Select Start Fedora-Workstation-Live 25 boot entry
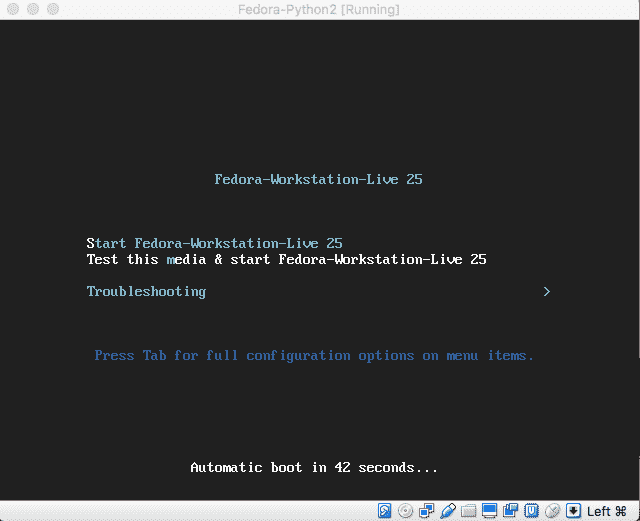 [214, 243]
